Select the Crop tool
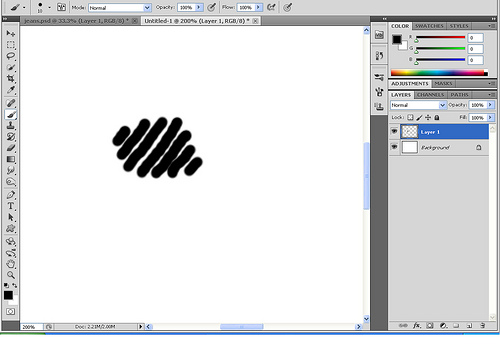500x362 pixels. (x=11, y=79)
